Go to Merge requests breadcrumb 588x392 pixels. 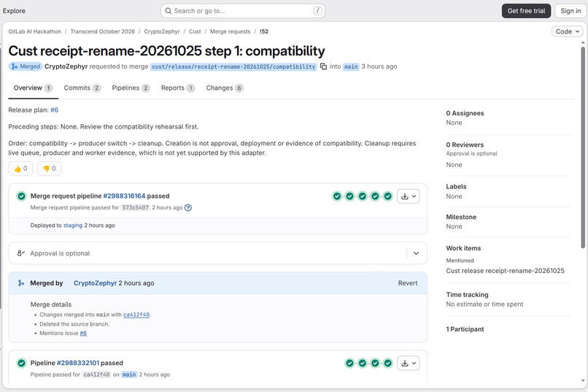click(231, 31)
